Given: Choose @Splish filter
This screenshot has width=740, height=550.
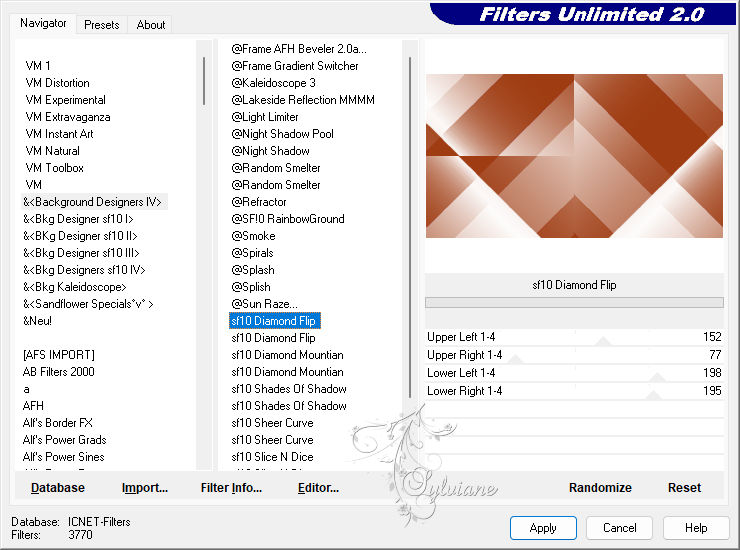Looking at the screenshot, I should [251, 287].
